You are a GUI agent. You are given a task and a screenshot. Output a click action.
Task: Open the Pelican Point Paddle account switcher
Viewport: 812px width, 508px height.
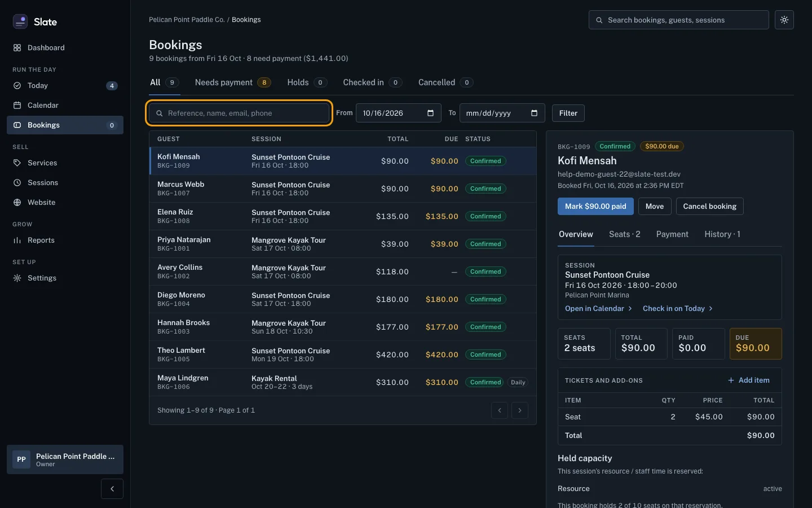click(65, 459)
